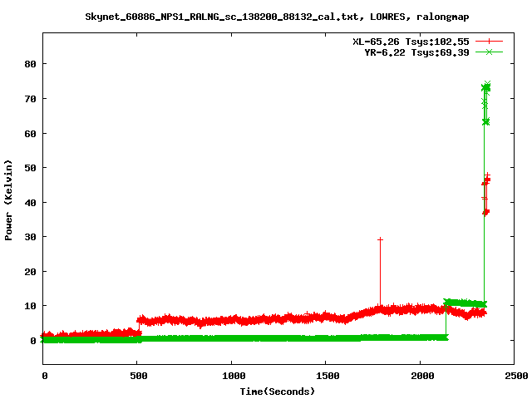Click the y-axis tick label 50

(30, 168)
